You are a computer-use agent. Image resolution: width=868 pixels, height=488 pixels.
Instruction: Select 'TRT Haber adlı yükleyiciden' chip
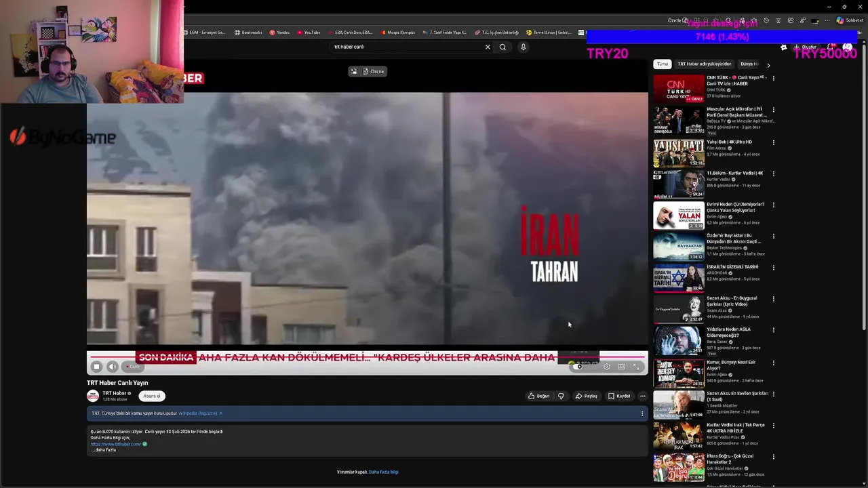(x=705, y=64)
